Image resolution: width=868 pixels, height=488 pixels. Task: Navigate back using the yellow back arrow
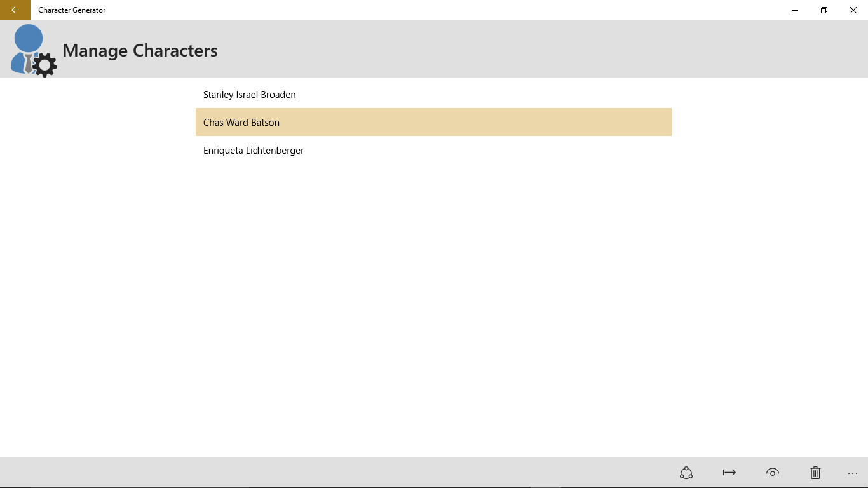pos(14,10)
